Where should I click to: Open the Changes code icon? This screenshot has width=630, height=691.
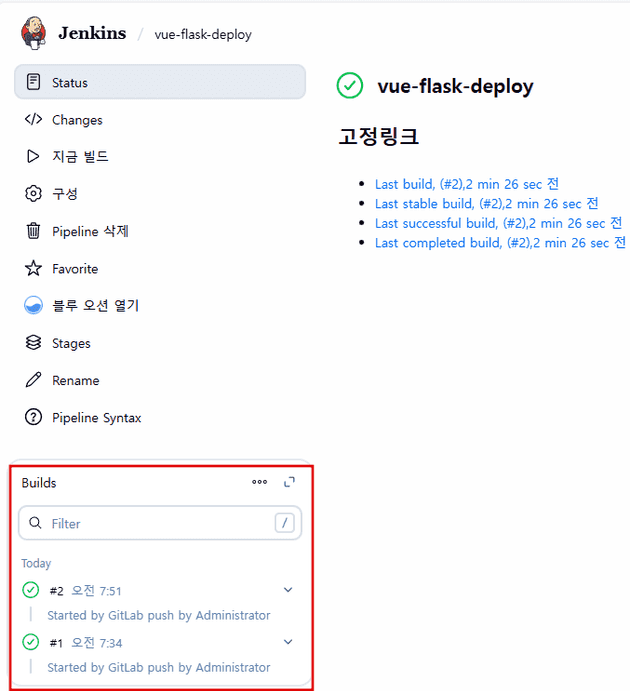point(33,119)
